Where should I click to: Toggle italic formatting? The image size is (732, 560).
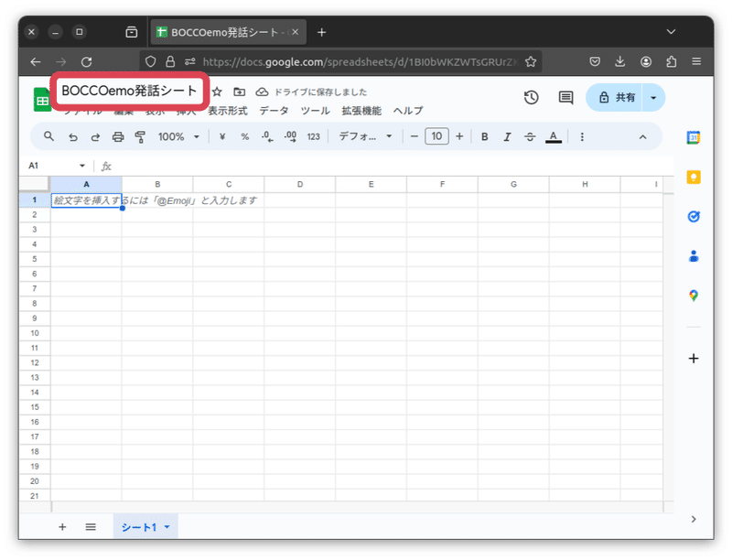pyautogui.click(x=507, y=136)
